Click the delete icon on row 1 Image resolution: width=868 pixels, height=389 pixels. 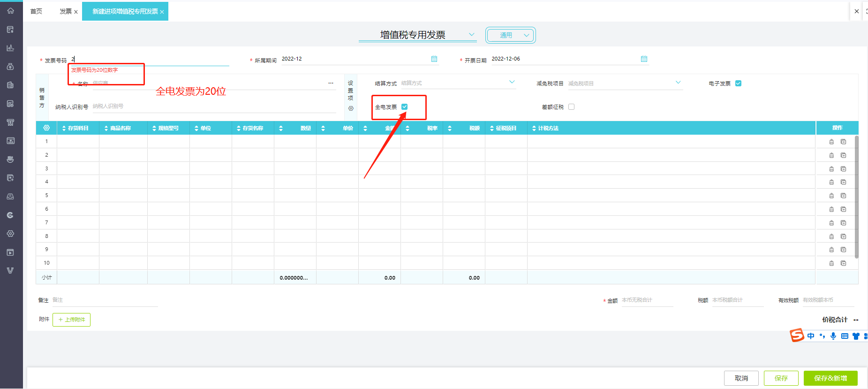coord(831,142)
